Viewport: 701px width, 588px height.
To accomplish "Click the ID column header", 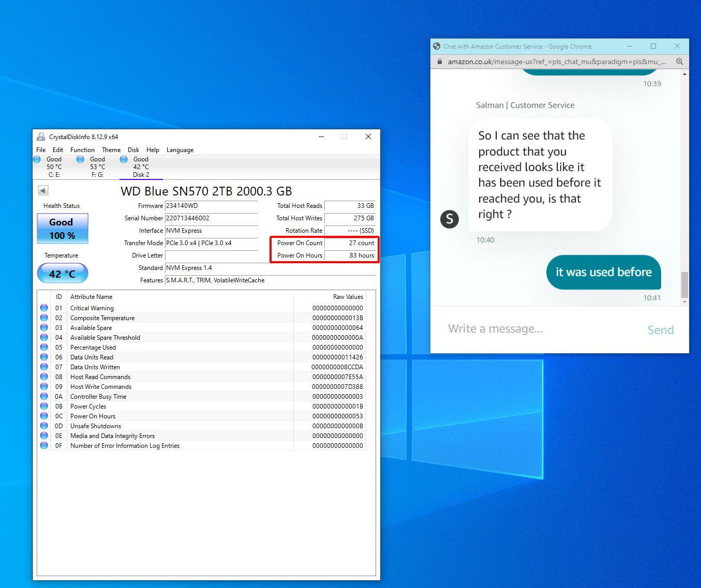I will [58, 297].
